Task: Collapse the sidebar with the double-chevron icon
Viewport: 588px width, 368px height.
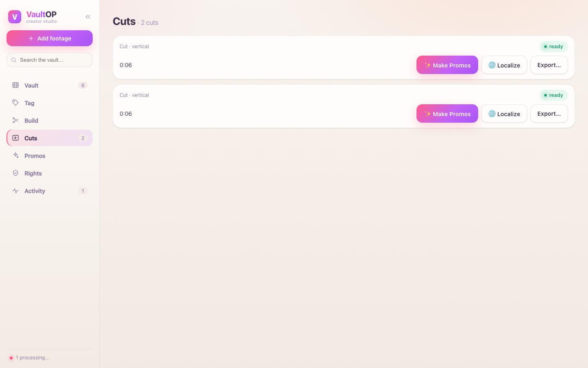Action: click(x=88, y=17)
